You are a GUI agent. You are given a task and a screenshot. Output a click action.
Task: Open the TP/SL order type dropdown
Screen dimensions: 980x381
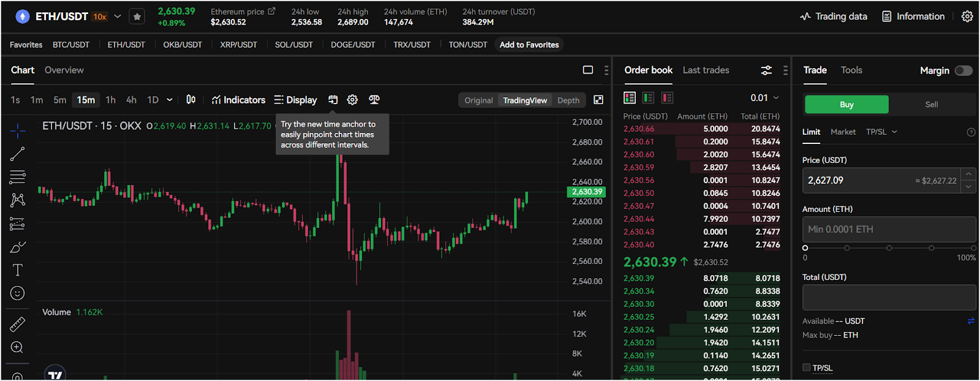click(x=881, y=132)
